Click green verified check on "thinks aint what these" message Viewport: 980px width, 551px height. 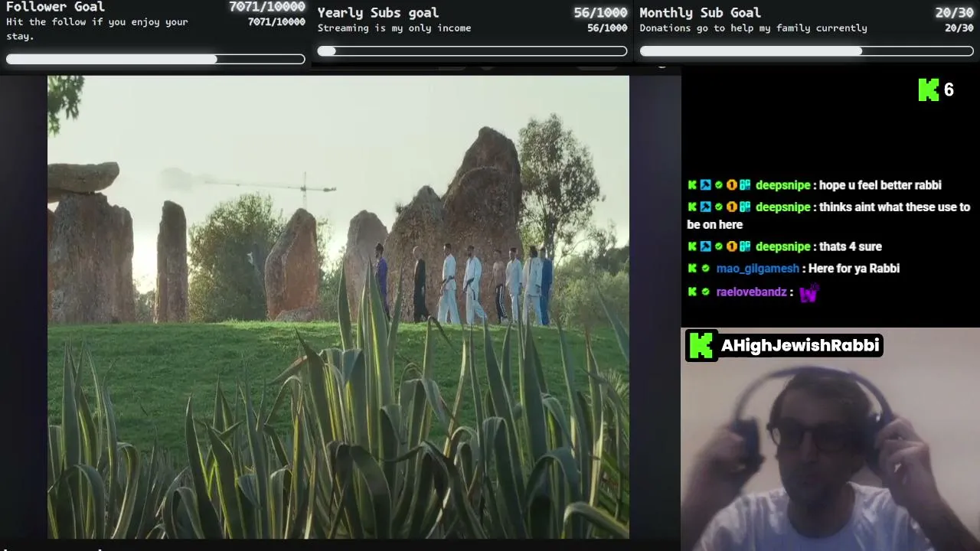[x=718, y=207]
